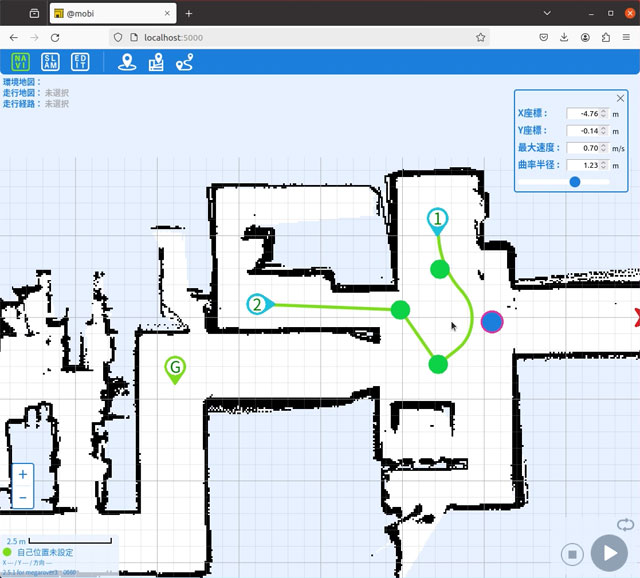Select waypoint marker 1 on map
Viewport: 640px width, 578px height.
[x=438, y=221]
